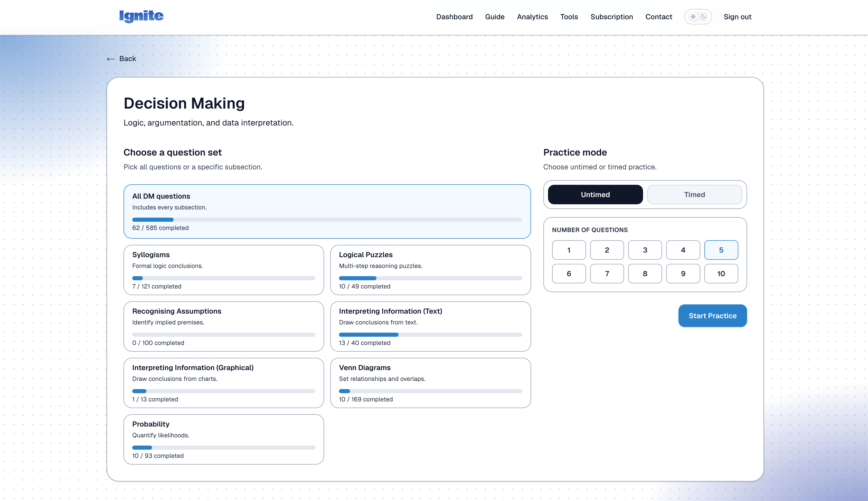Set number of questions to 1
The height and width of the screenshot is (501, 868).
pos(569,250)
